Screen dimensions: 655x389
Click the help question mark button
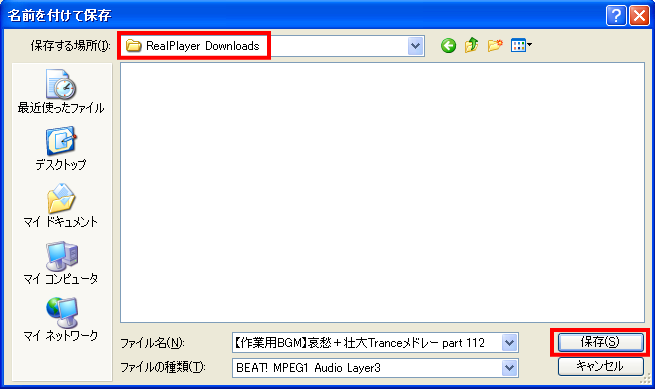pyautogui.click(x=616, y=16)
